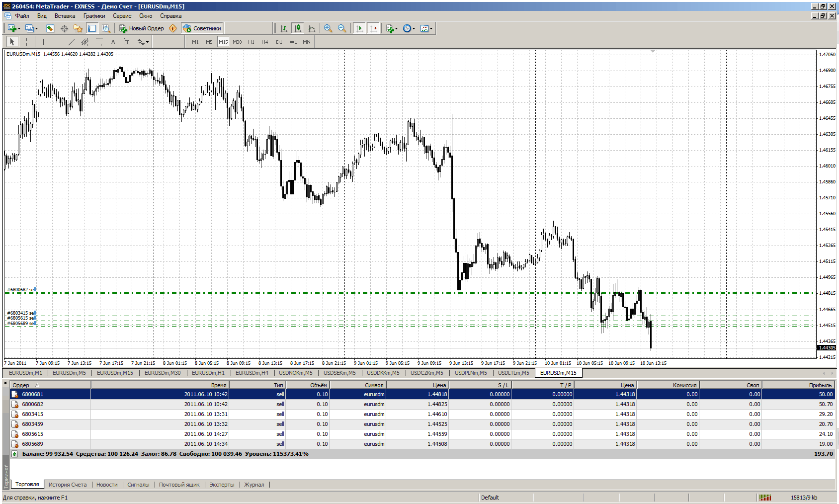Viewport: 839px width, 504px height.
Task: Launch MetaEditor via the yellow diamond icon
Action: 172,28
